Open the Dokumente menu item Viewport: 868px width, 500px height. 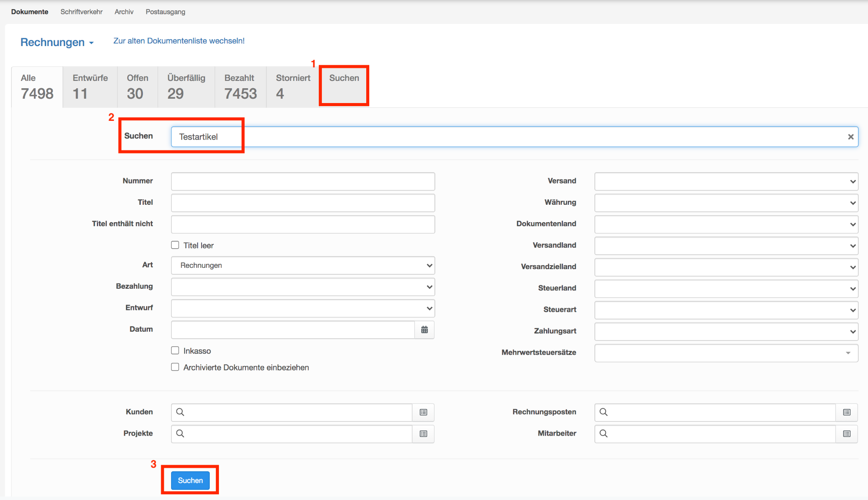[30, 12]
